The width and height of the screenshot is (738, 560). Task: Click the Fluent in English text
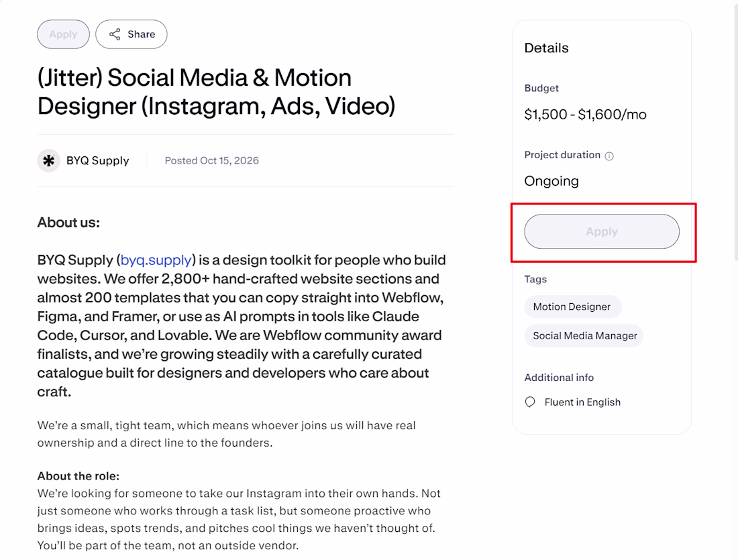coord(582,402)
